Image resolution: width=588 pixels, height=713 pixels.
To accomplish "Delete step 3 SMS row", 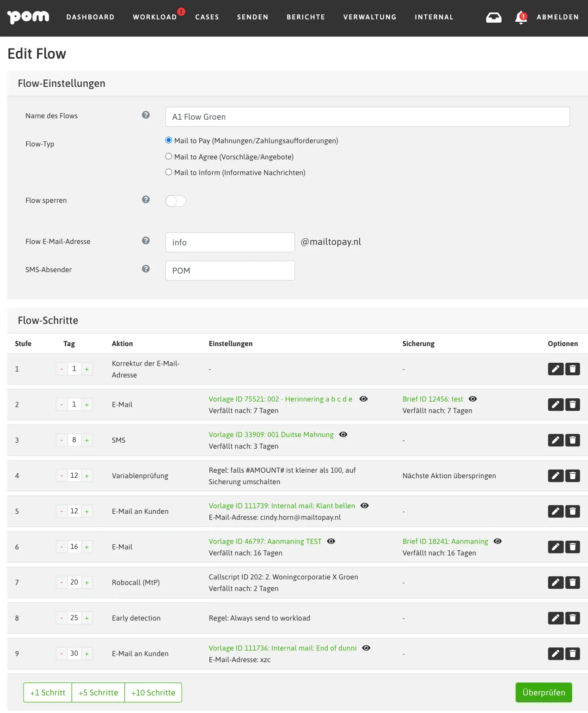I will coord(572,440).
